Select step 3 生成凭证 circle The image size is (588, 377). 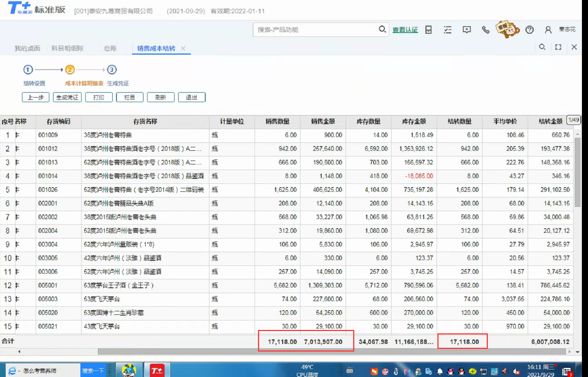click(112, 69)
